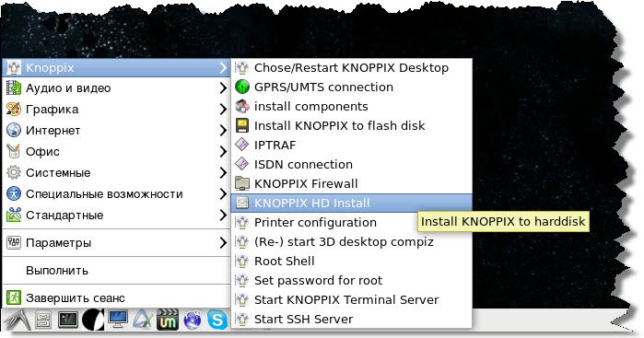This screenshot has height=338, width=644.
Task: Click the purple diamond icon beside ISDN connection
Action: point(242,164)
